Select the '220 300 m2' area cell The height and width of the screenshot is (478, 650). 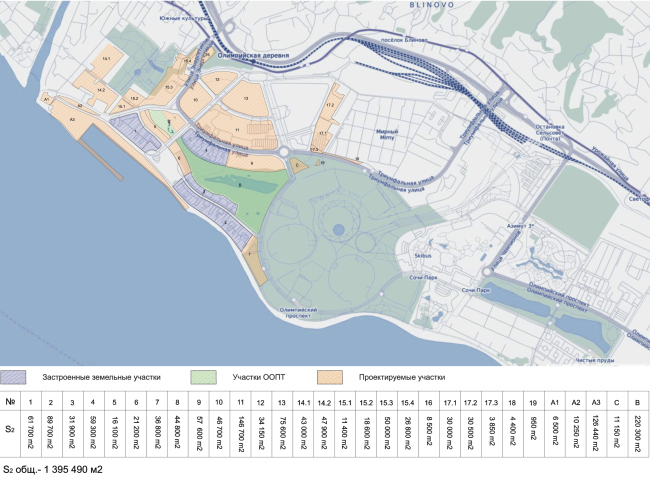click(x=635, y=432)
